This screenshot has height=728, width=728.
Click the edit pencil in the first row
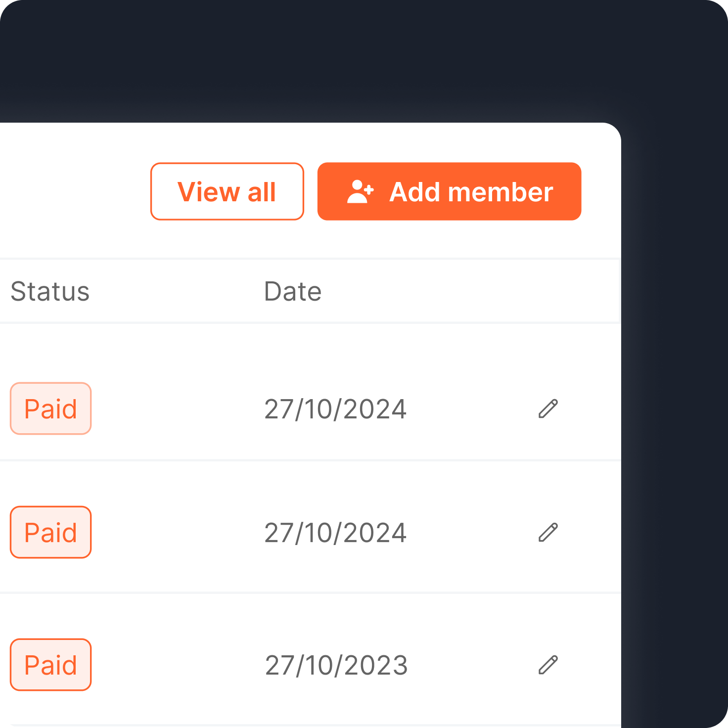point(548,409)
